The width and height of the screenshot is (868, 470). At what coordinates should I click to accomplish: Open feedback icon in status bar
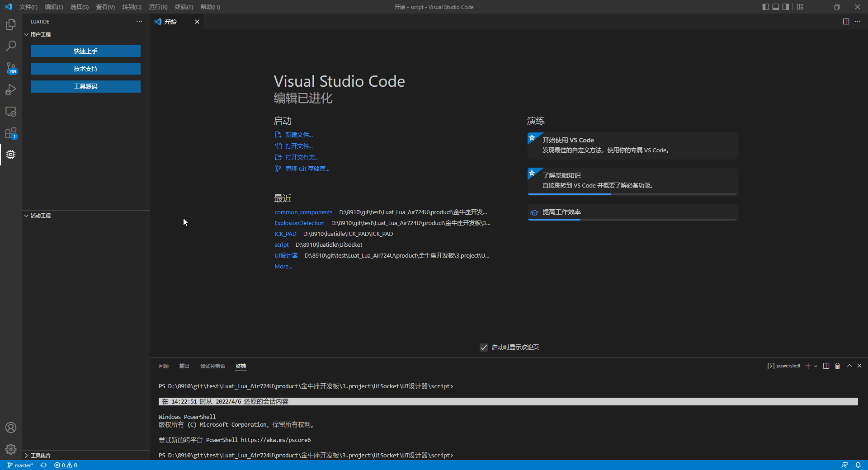pyautogui.click(x=844, y=465)
